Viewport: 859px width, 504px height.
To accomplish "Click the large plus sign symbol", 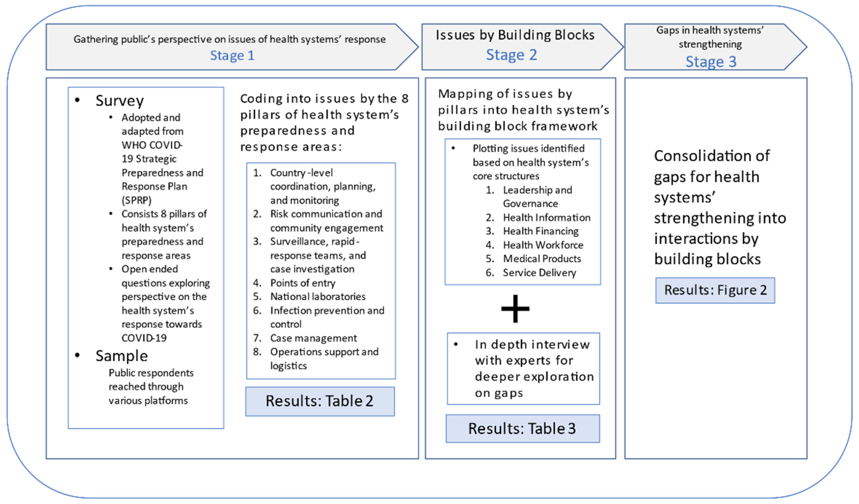I will pyautogui.click(x=515, y=308).
